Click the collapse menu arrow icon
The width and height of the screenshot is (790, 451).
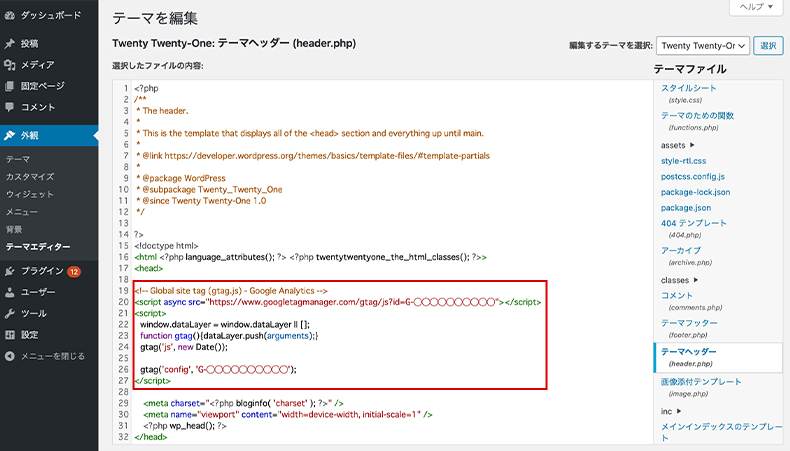pyautogui.click(x=10, y=356)
